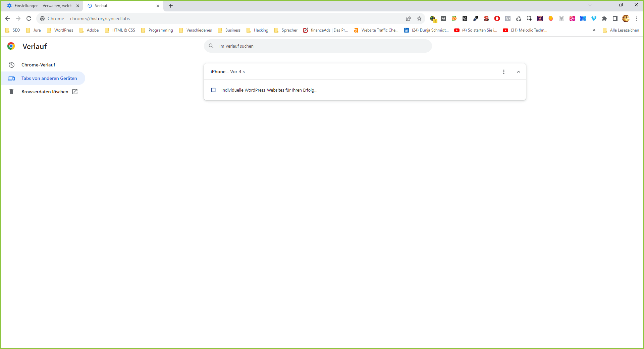Click the recycle-symbol extension icon
The image size is (644, 349).
519,18
